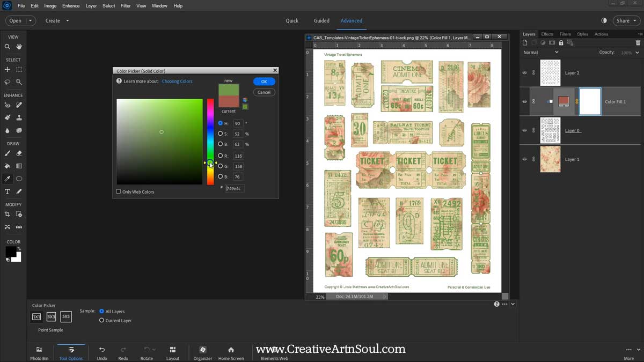Screen dimensions: 644x362
Task: Open the File menu
Action: [x=21, y=6]
